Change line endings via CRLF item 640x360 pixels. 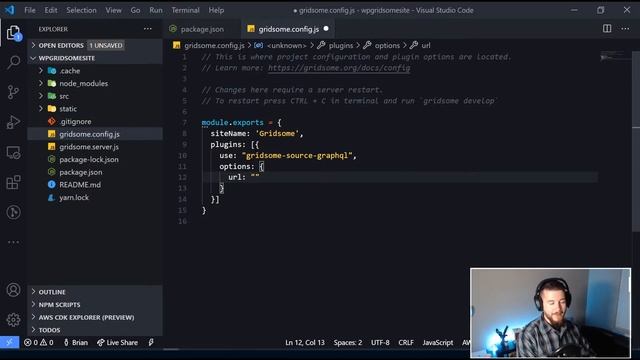pos(406,342)
